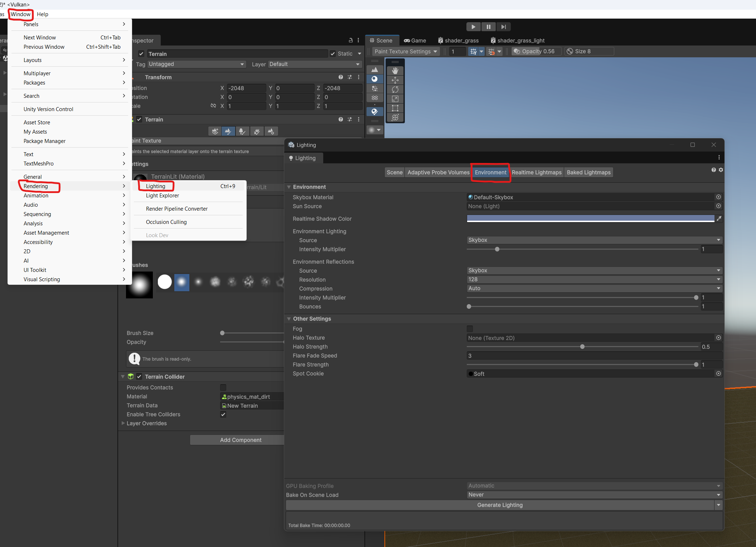The width and height of the screenshot is (756, 547).
Task: Toggle the Fog checkbox
Action: click(x=470, y=329)
